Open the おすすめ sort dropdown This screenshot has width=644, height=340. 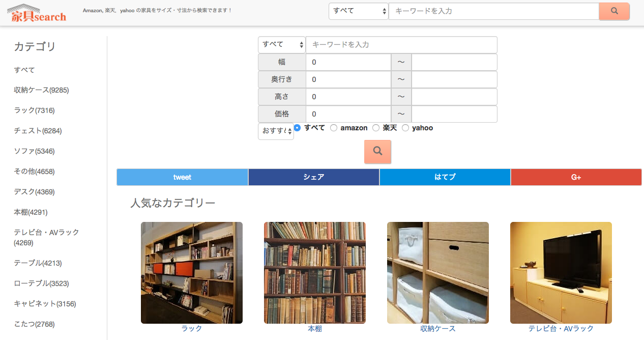[276, 131]
